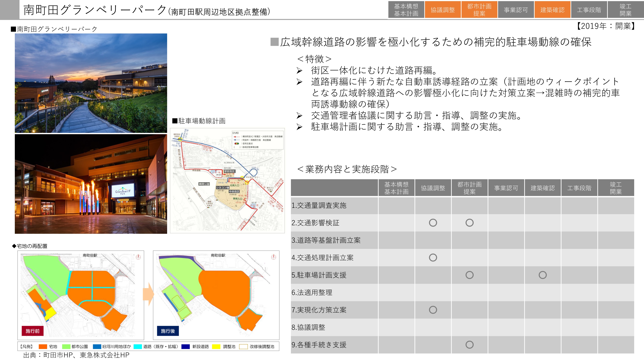Click the navy 施行後 label
Screen dimensions: 644x362
click(168, 331)
